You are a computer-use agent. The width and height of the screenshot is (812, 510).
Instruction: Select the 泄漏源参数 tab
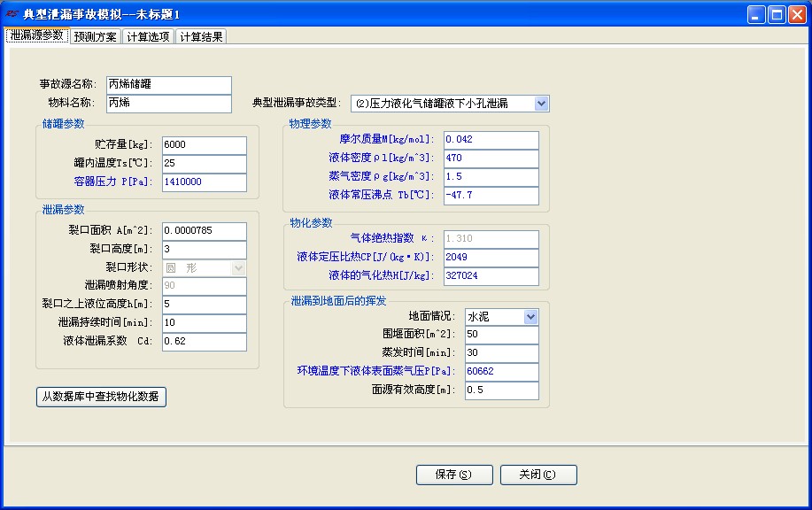[37, 35]
